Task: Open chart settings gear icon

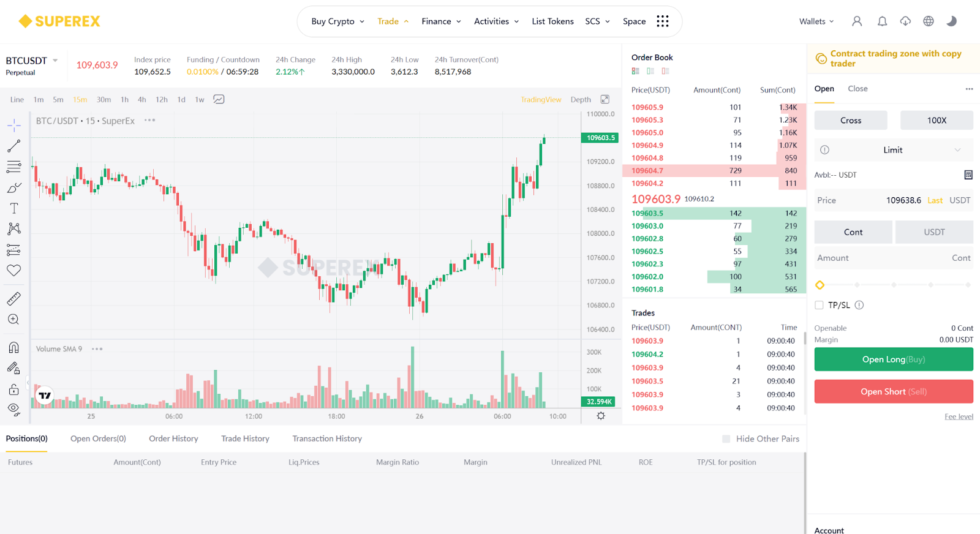Action: (601, 416)
